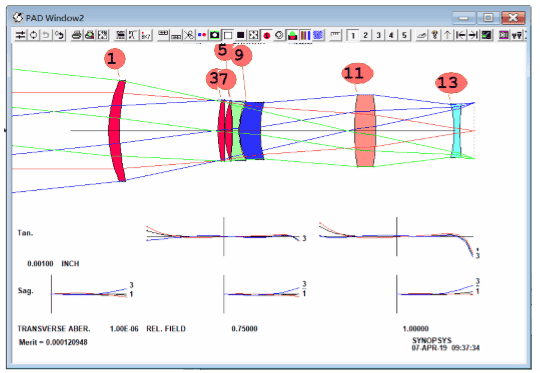540x373 pixels.
Task: Click the pencil sketch tool icon
Action: point(421,35)
